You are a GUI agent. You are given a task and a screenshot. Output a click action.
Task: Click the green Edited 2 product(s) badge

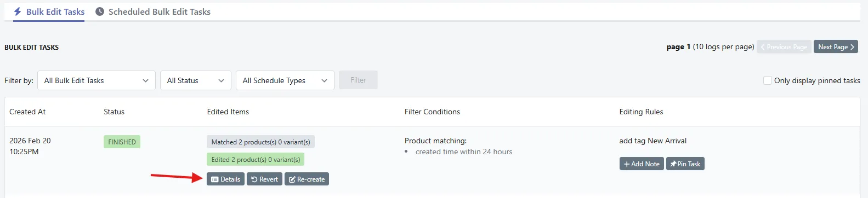tap(256, 159)
